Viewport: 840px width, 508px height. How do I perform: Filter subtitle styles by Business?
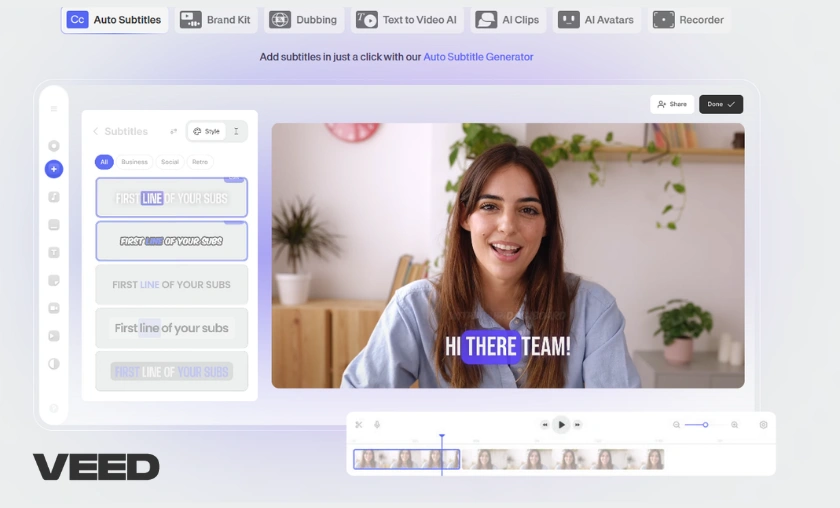click(134, 162)
